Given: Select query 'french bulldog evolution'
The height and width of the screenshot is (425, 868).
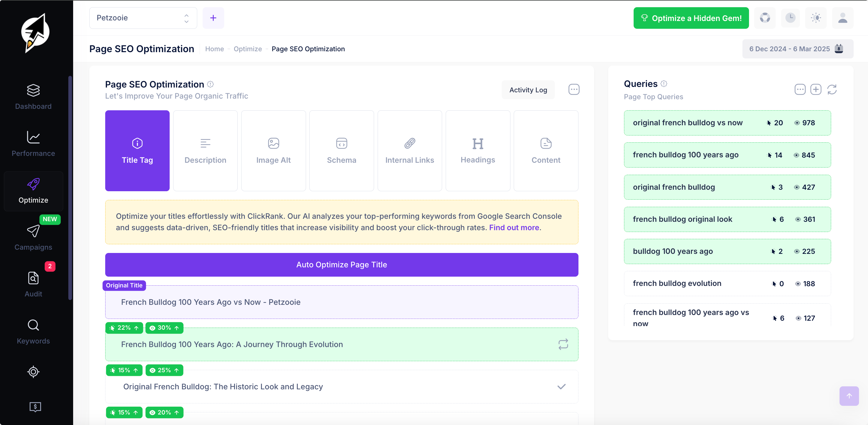Looking at the screenshot, I should 727,284.
